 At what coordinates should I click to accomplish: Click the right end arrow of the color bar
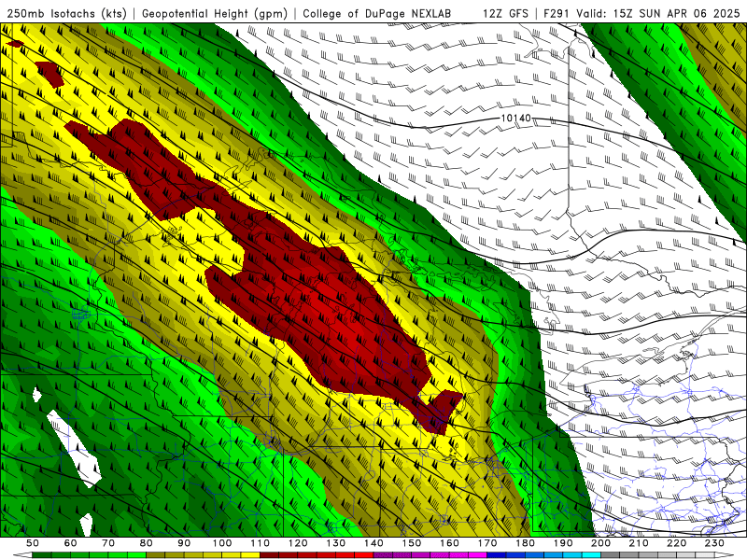(x=725, y=555)
